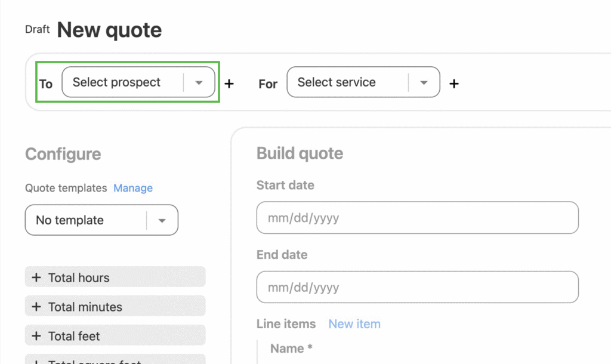This screenshot has width=611, height=364.
Task: Click the plus icon on Total hours
Action: click(x=36, y=277)
